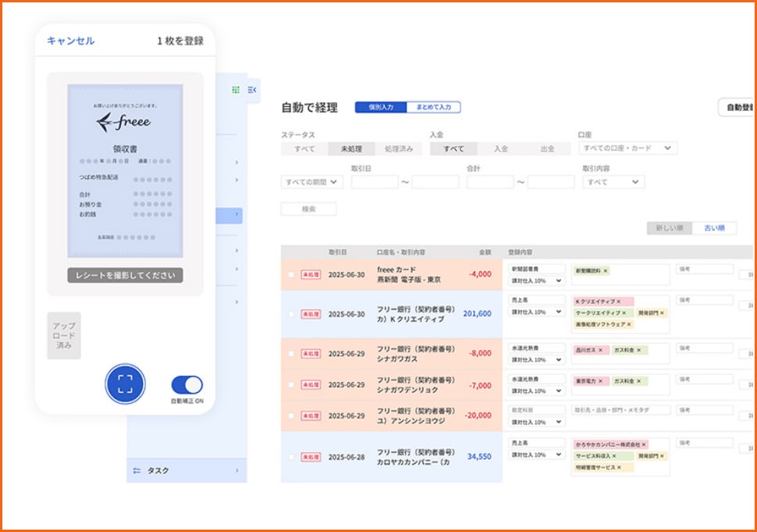Click the 検索 search button
The height and width of the screenshot is (532, 757).
309,209
